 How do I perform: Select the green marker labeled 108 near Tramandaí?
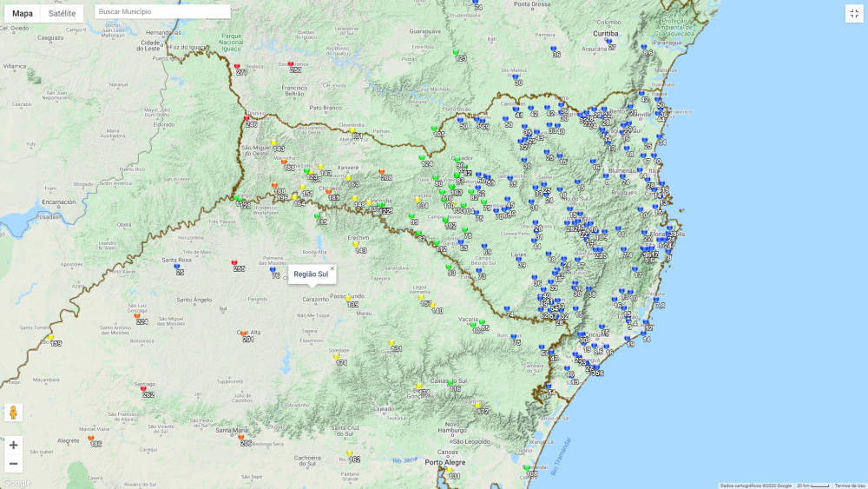click(x=527, y=468)
